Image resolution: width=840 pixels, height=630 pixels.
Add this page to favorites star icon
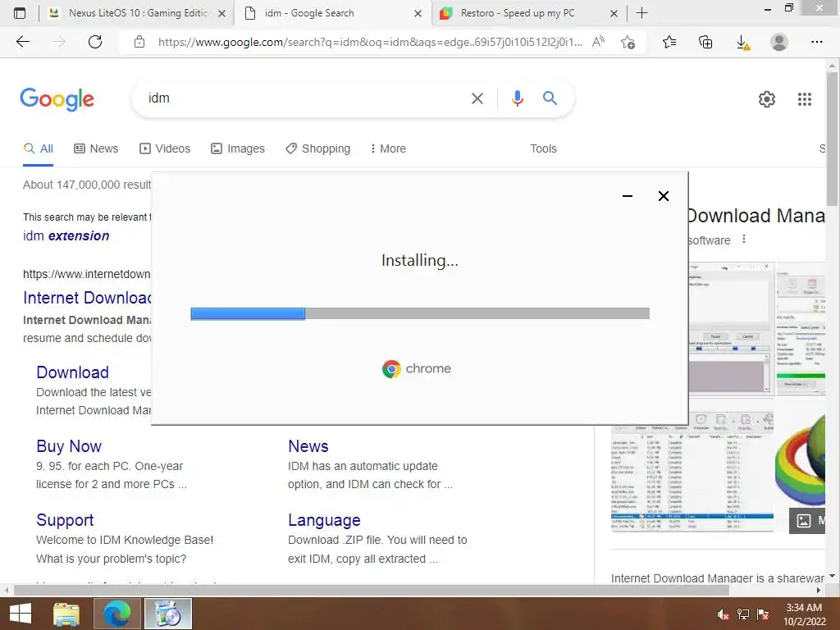628,42
